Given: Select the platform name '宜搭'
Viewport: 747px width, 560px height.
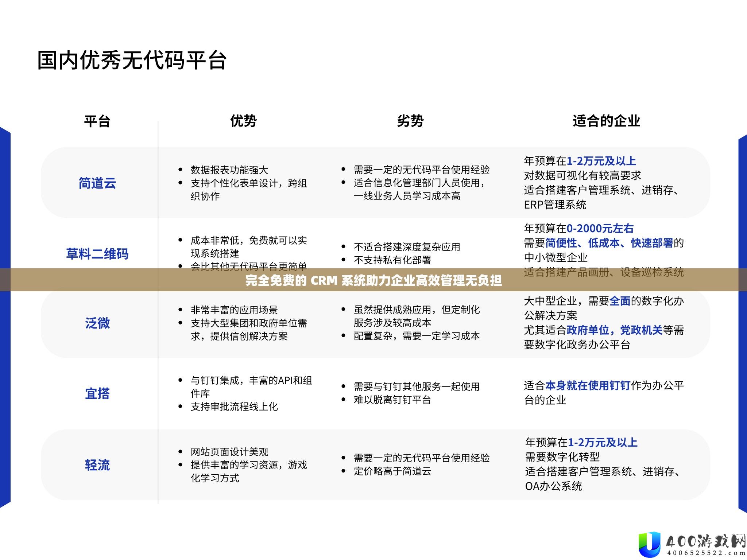Looking at the screenshot, I should pos(97,393).
